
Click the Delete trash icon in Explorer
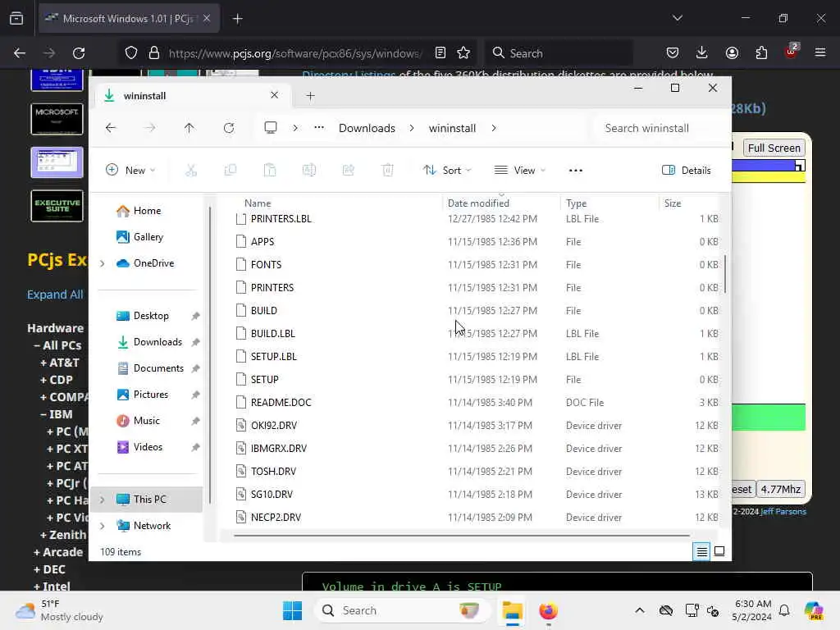click(387, 171)
